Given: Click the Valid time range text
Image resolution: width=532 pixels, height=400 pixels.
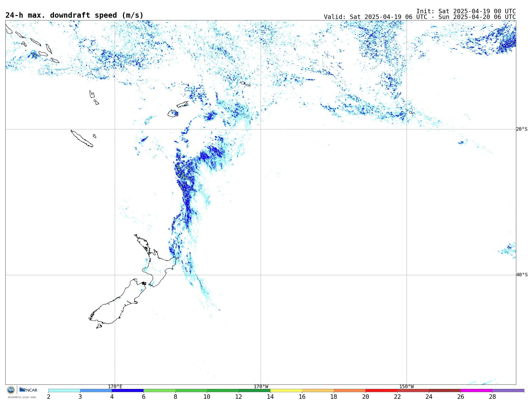Looking at the screenshot, I should (x=420, y=17).
